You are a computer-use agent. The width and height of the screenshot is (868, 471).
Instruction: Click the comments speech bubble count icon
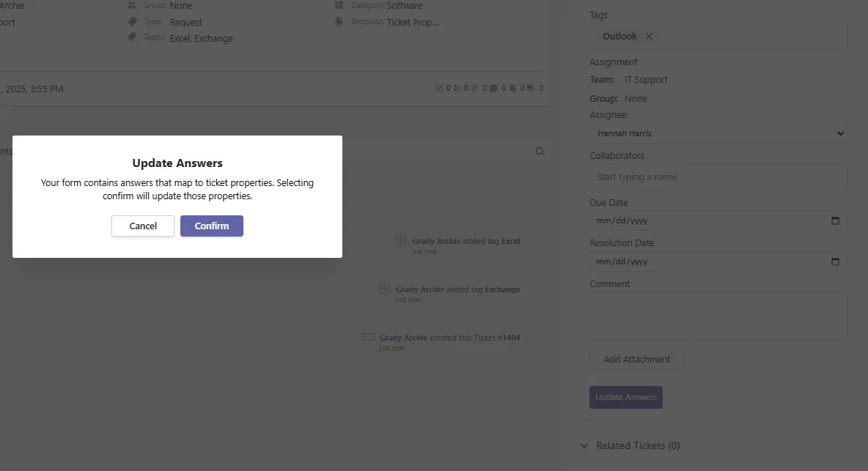[x=494, y=88]
